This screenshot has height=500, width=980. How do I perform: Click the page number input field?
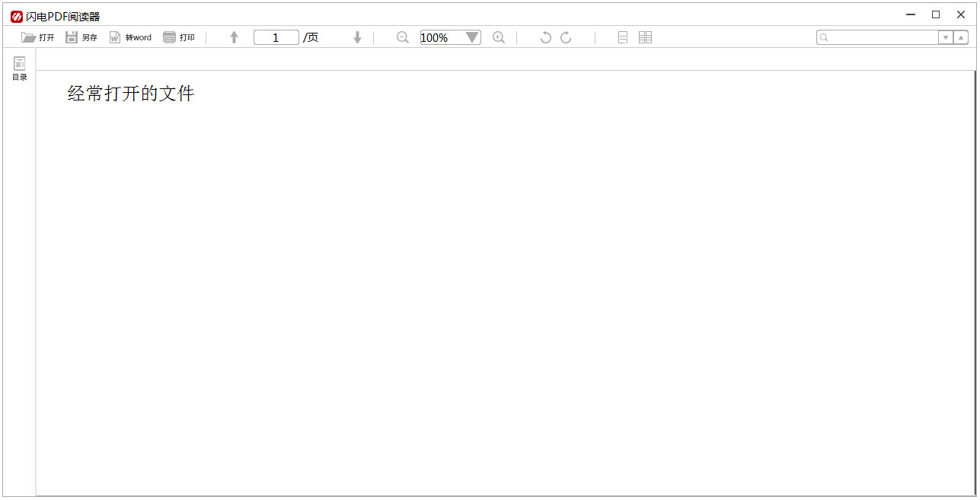click(276, 37)
